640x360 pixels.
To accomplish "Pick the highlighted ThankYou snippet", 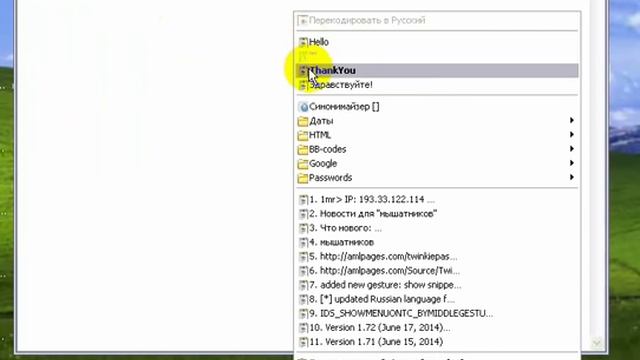I will pos(437,71).
